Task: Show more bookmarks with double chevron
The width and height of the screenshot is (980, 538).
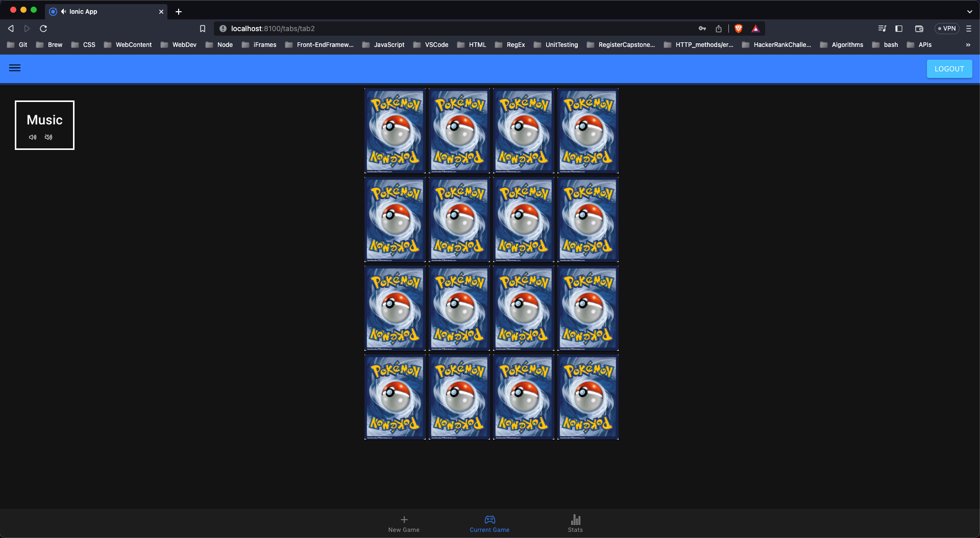Action: [968, 45]
